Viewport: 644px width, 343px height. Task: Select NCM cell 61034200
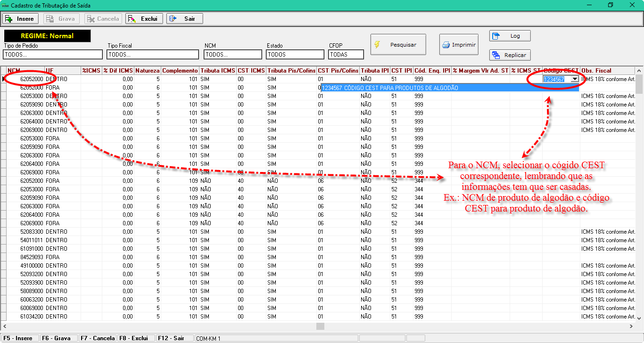25,317
